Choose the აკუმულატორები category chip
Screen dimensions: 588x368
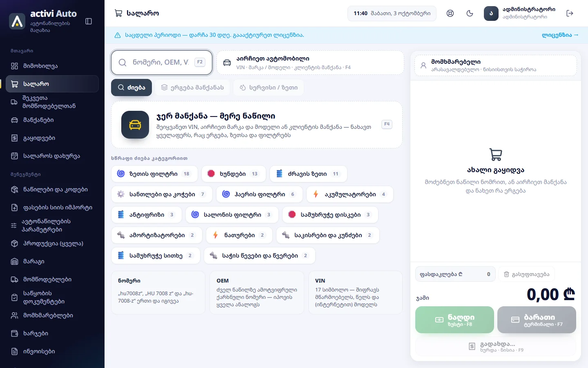pyautogui.click(x=350, y=194)
